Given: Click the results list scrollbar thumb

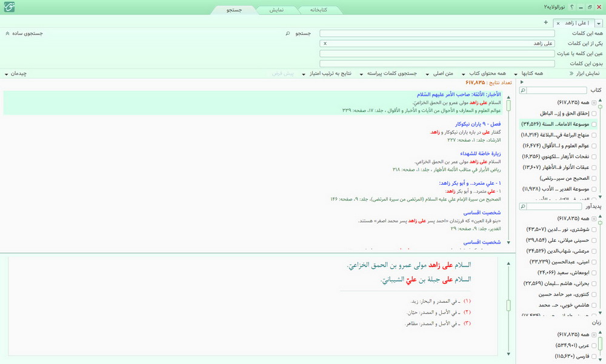Looking at the screenshot, I should click(x=508, y=105).
